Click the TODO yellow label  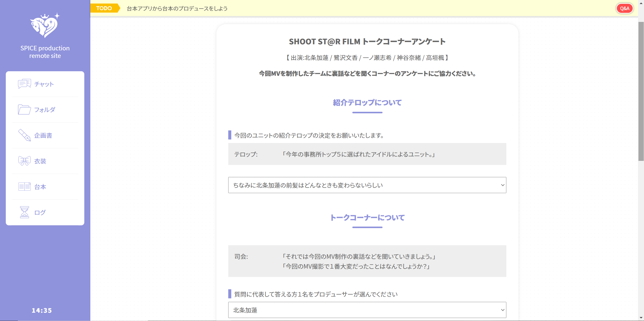(x=104, y=8)
